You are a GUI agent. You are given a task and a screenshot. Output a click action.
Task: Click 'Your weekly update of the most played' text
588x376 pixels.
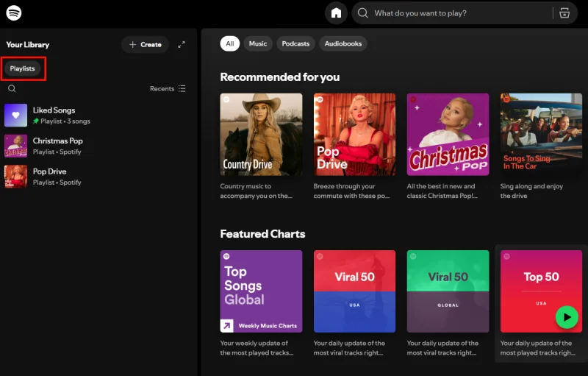pos(257,348)
